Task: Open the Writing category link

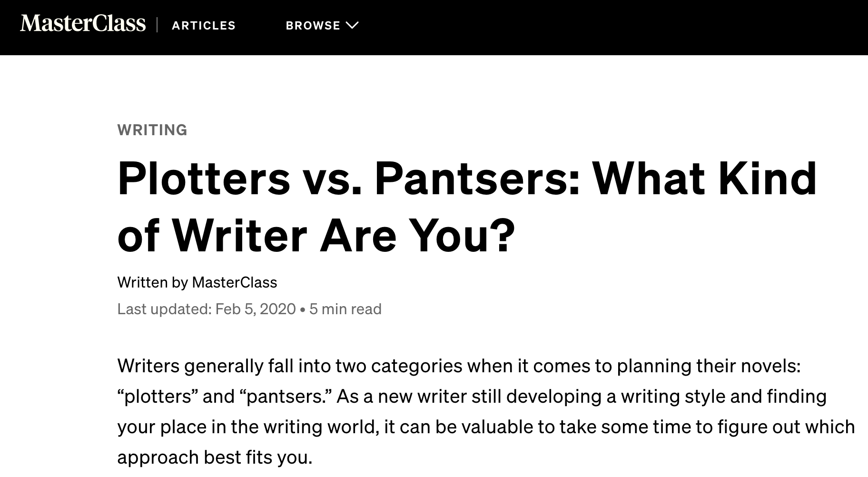Action: coord(152,130)
